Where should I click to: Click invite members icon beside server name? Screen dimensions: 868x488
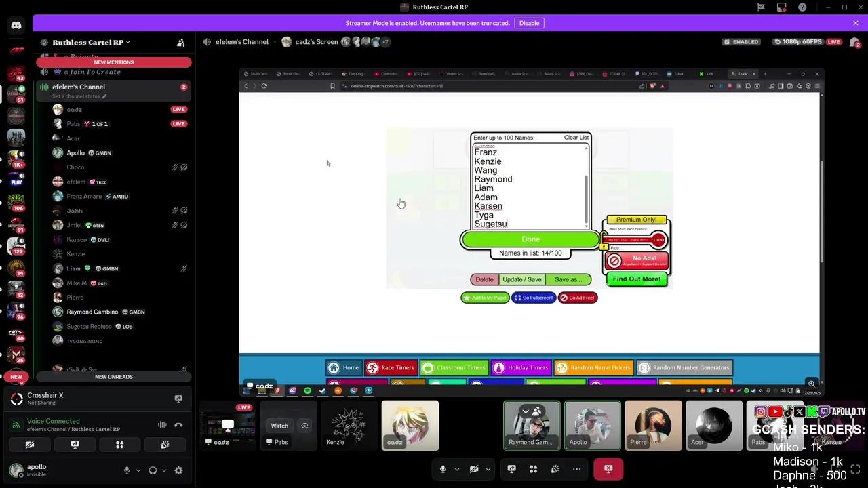click(x=181, y=42)
